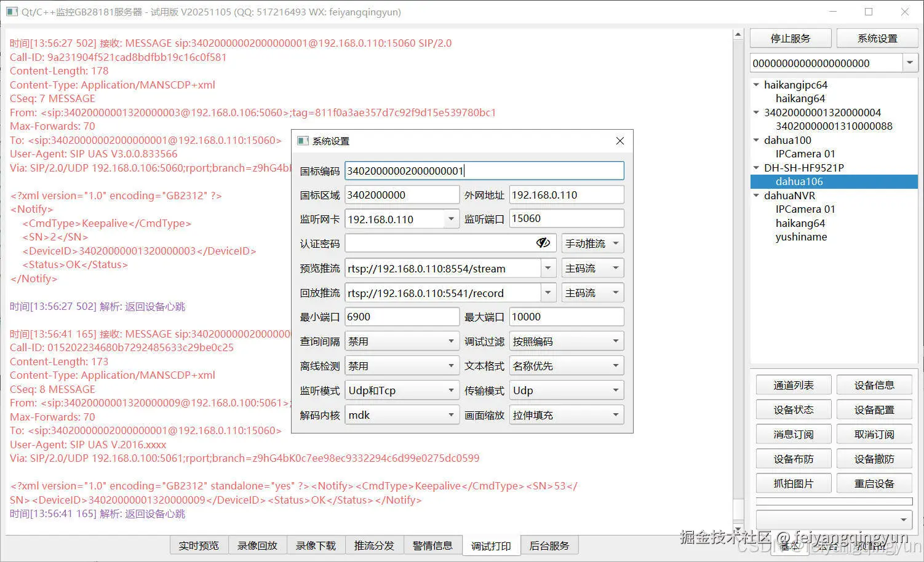924x562 pixels.
Task: Switch to the 录像回放 tab
Action: (x=257, y=545)
